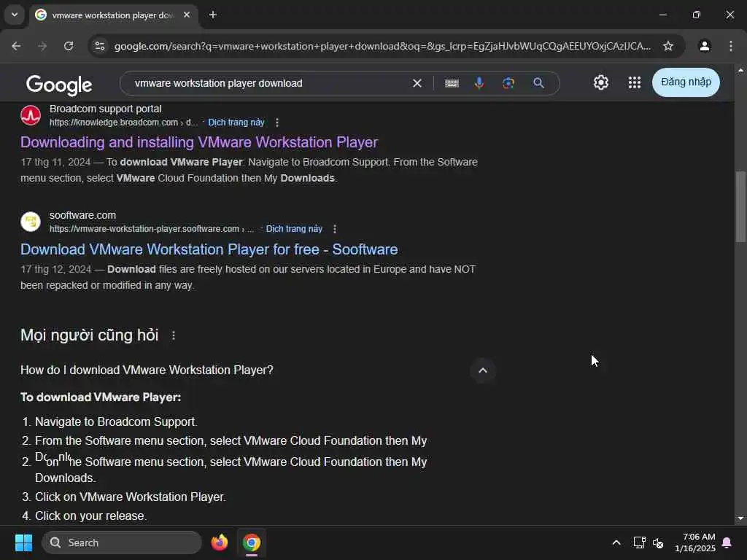Open the Chrome profile icon
This screenshot has width=747, height=560.
click(x=704, y=46)
